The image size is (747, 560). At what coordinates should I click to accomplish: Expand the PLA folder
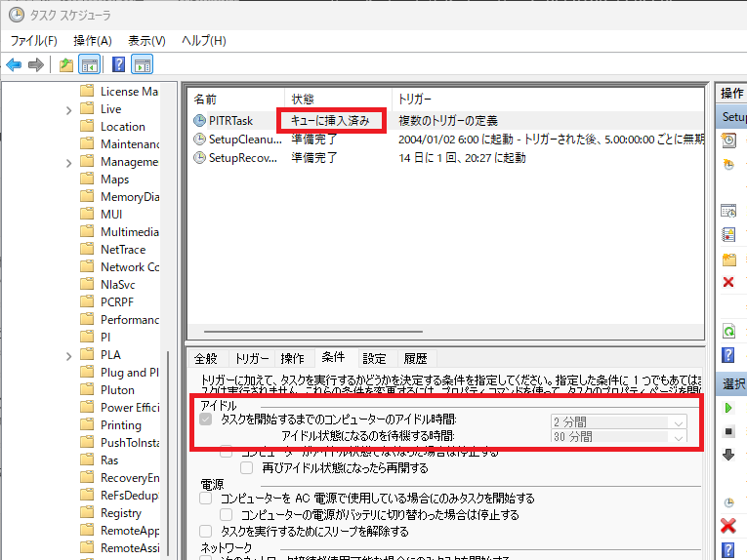click(x=68, y=356)
